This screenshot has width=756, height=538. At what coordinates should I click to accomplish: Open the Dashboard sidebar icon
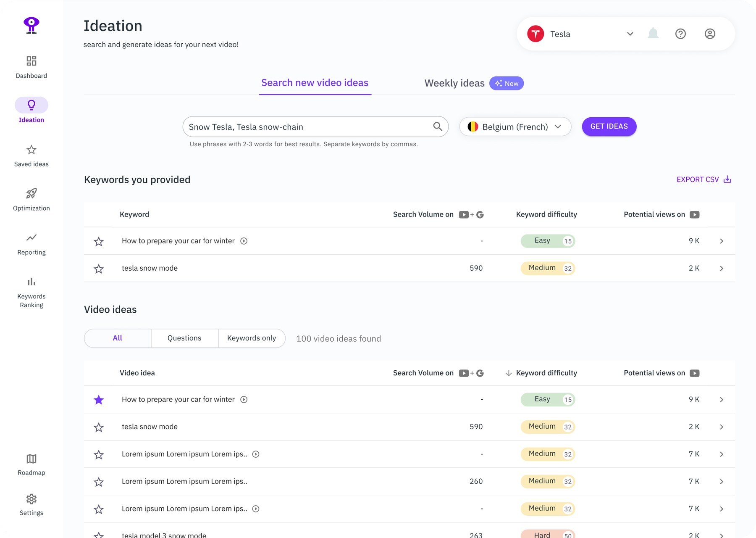click(x=31, y=61)
